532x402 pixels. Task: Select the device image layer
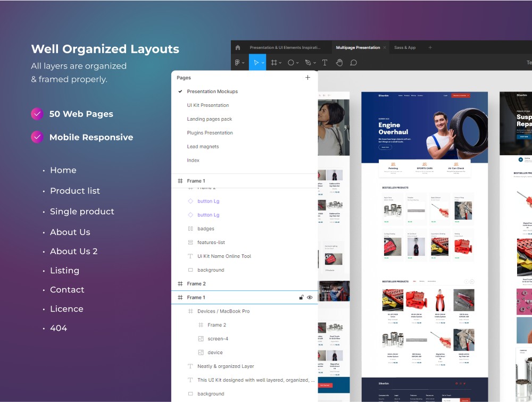215,353
